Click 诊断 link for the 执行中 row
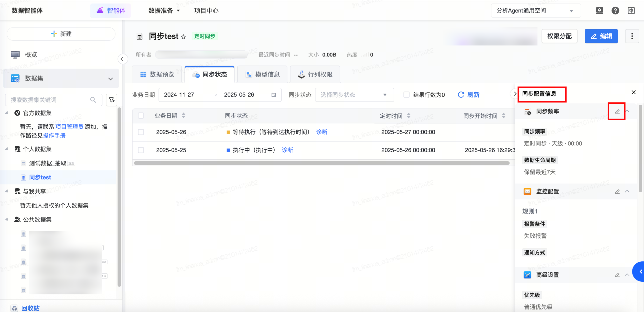The height and width of the screenshot is (312, 644). point(287,150)
